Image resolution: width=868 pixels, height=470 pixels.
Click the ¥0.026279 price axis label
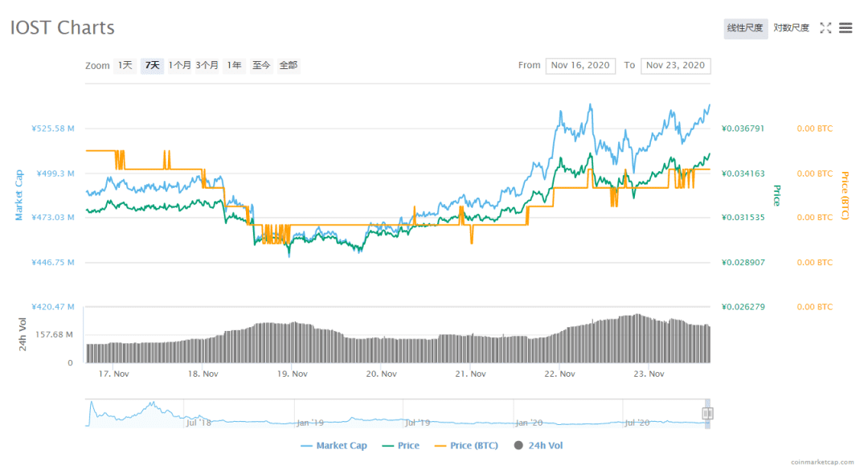click(x=743, y=307)
